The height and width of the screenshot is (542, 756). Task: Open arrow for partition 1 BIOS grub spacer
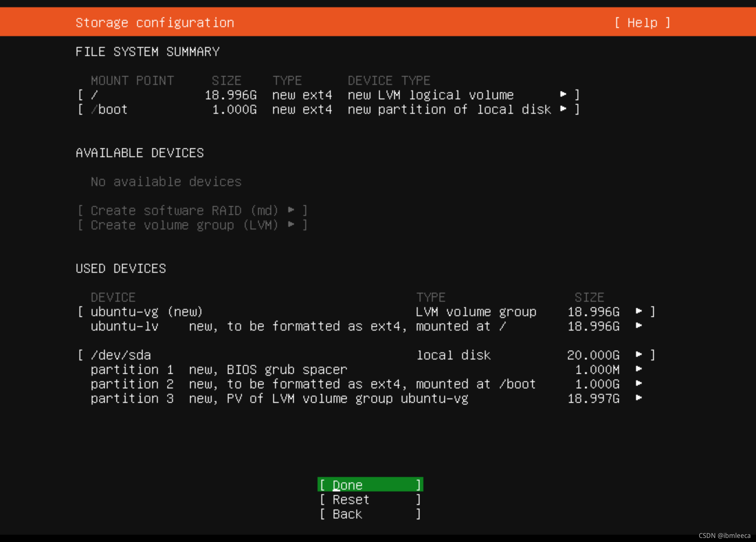click(638, 369)
